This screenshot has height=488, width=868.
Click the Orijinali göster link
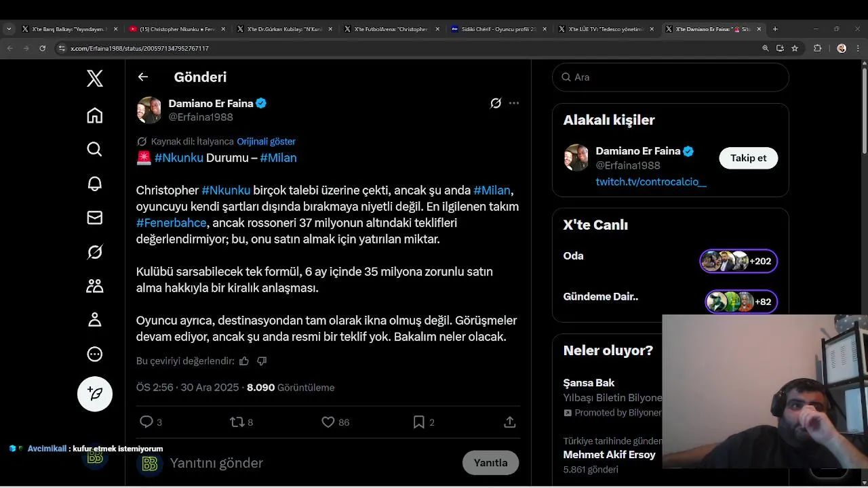coord(266,142)
